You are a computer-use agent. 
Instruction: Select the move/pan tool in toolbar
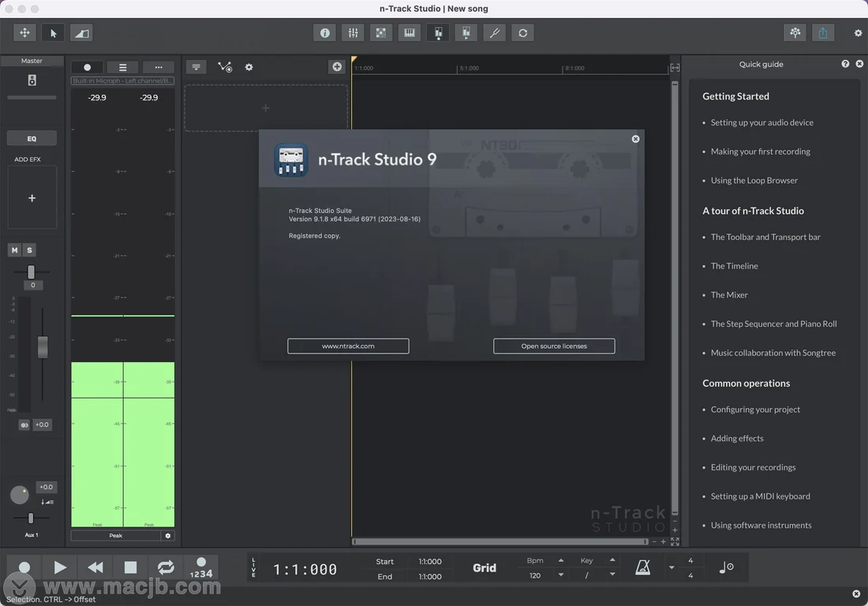(x=25, y=33)
